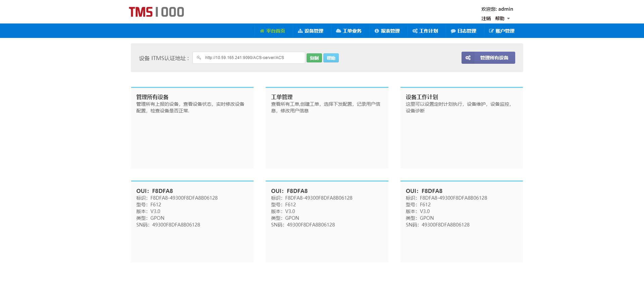
Task: Click the cloud icon for 工单业务
Action: 338,31
